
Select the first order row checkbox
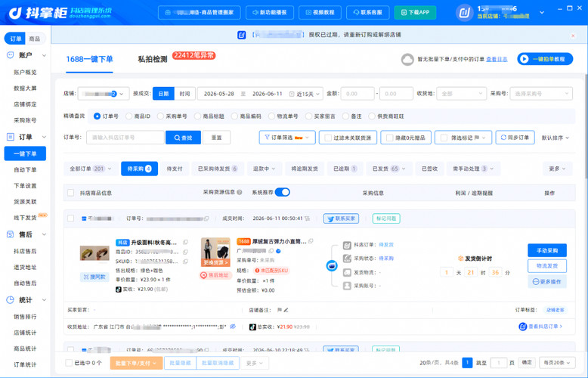[x=70, y=218]
